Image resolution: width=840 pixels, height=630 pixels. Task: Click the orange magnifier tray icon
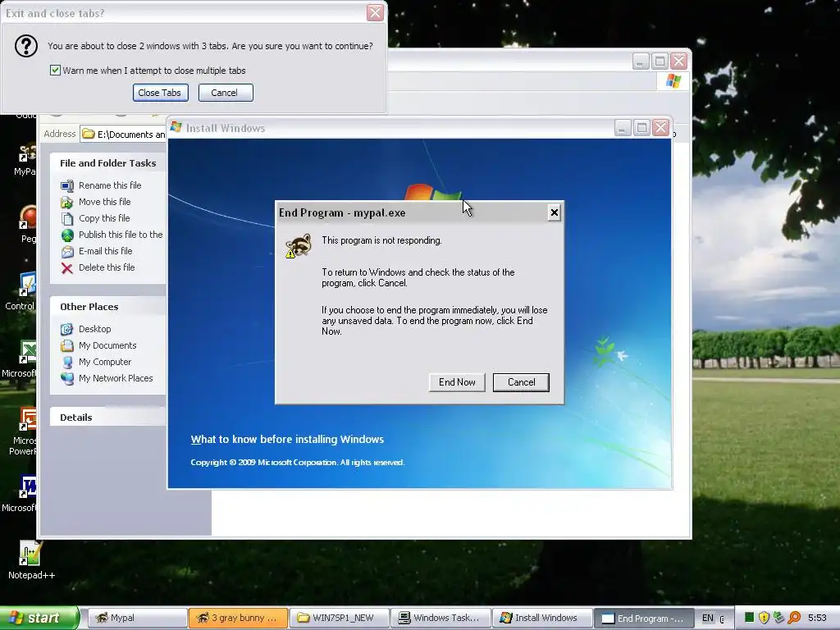[794, 619]
